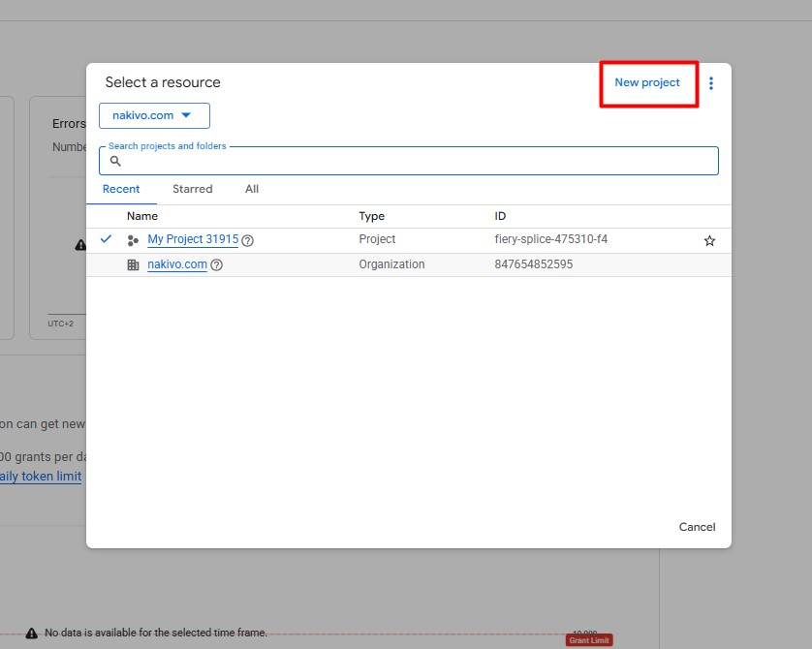The width and height of the screenshot is (812, 649).
Task: Click the checkmark next to My Project 31915
Action: pos(106,239)
